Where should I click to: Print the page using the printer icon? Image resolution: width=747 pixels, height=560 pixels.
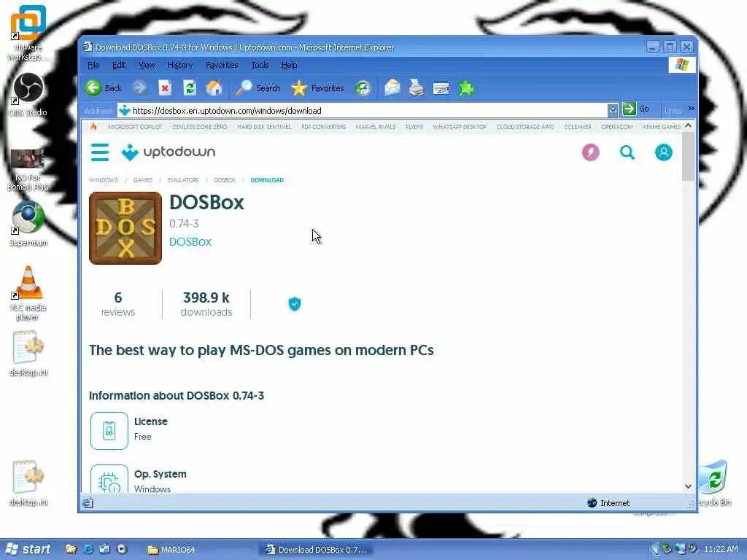[x=417, y=88]
